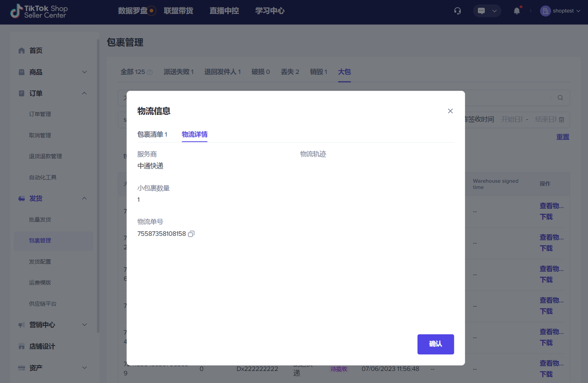Image resolution: width=588 pixels, height=383 pixels.
Task: Click the TikTok Shop Seller Center logo
Action: click(39, 11)
